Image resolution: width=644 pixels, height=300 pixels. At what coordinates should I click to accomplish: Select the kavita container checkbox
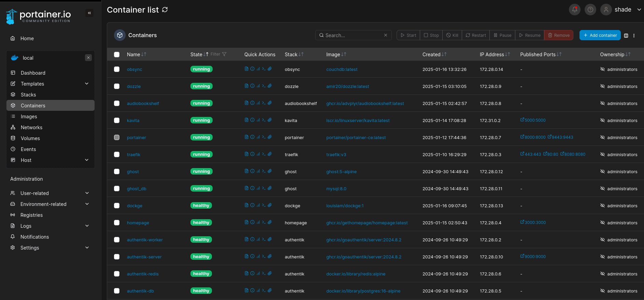pyautogui.click(x=117, y=120)
